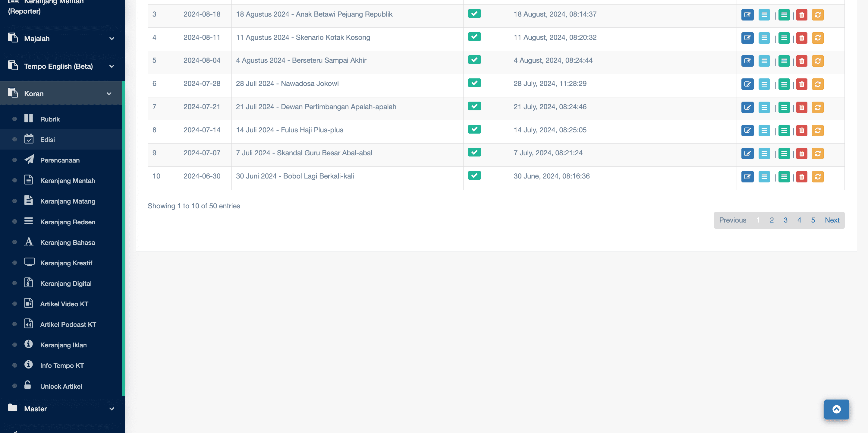
Task: Open Unlock Artikel in the sidebar
Action: point(61,386)
